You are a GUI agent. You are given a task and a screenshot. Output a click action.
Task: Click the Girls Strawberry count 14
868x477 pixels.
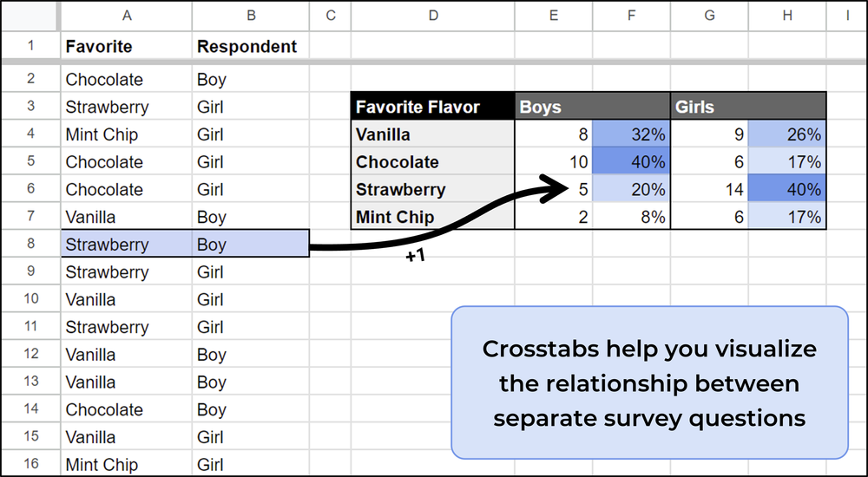[x=709, y=190]
